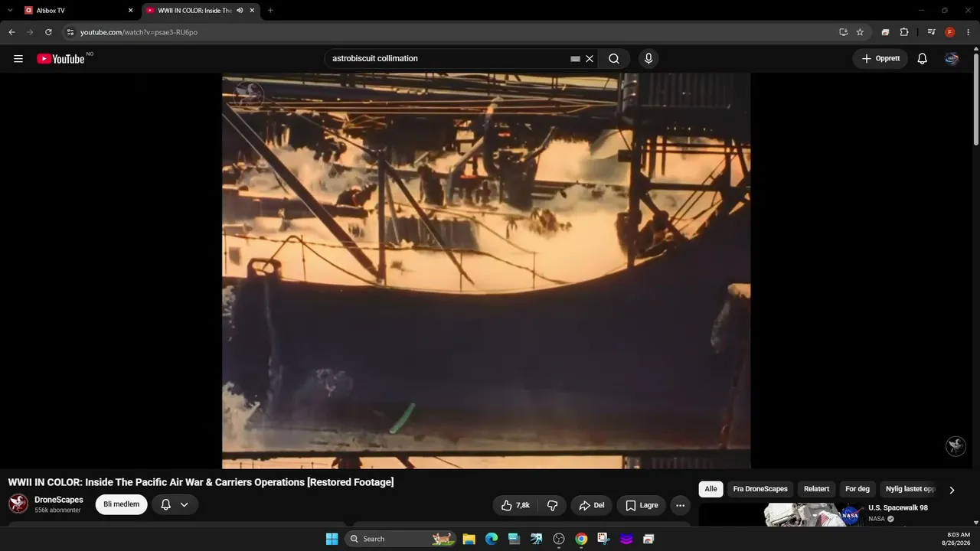The width and height of the screenshot is (980, 551).
Task: Open the Chrome profile F avatar
Action: [x=950, y=32]
